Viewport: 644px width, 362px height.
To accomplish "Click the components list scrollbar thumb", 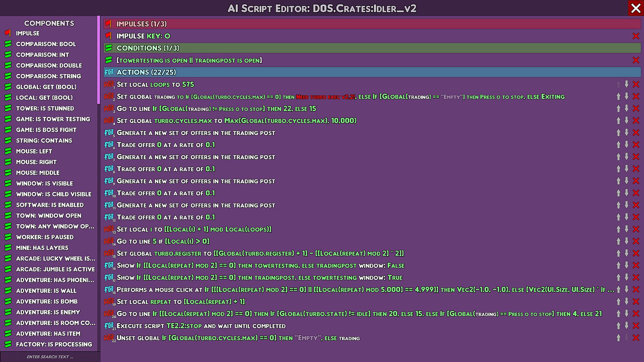I will click(x=99, y=60).
